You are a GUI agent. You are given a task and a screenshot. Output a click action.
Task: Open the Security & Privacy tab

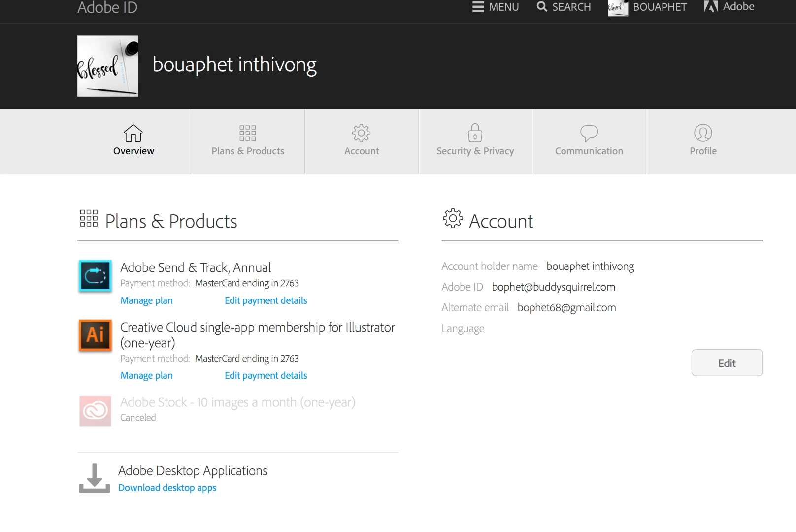475,141
